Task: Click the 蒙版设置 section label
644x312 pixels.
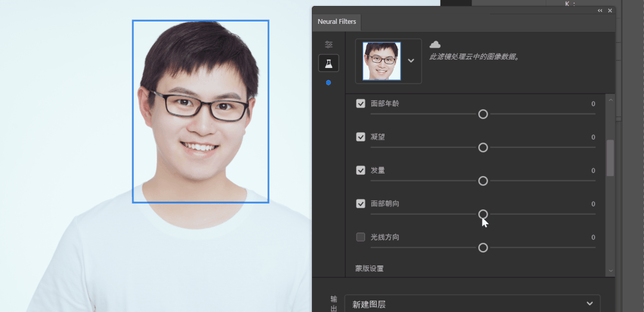Action: coord(370,268)
